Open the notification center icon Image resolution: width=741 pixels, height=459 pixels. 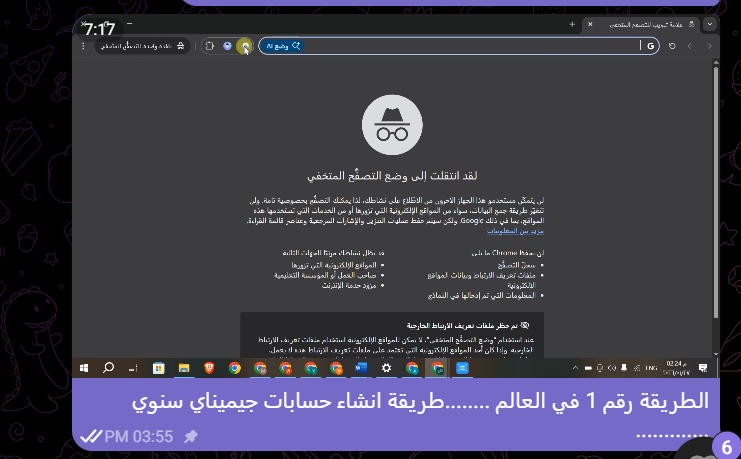coord(703,368)
